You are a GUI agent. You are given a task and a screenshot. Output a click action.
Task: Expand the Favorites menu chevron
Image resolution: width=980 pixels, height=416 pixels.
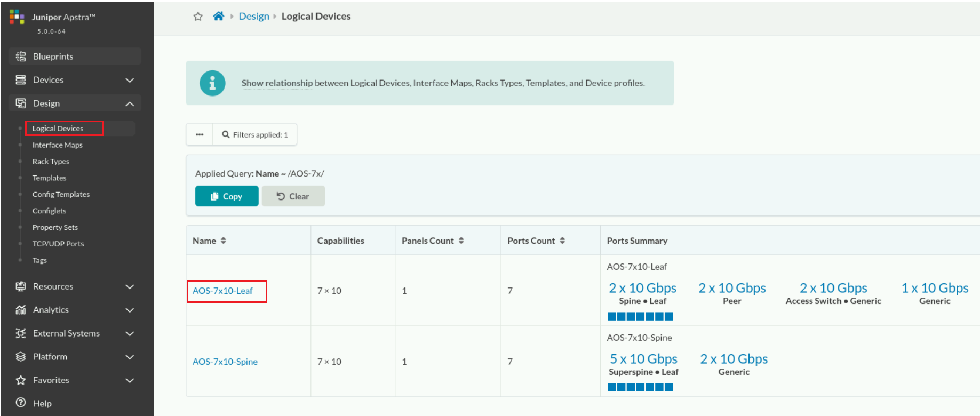(x=130, y=380)
